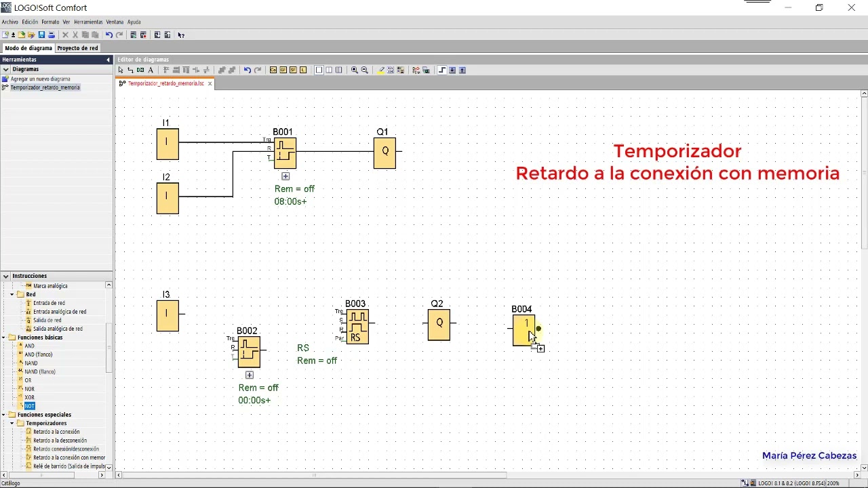Close the Temporizador_retardo_memoria.lsc tab
Image resolution: width=868 pixels, height=488 pixels.
pos(210,84)
